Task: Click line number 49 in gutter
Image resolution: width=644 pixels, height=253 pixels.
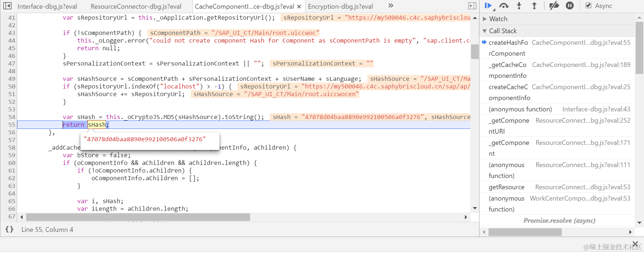Action: [x=12, y=79]
